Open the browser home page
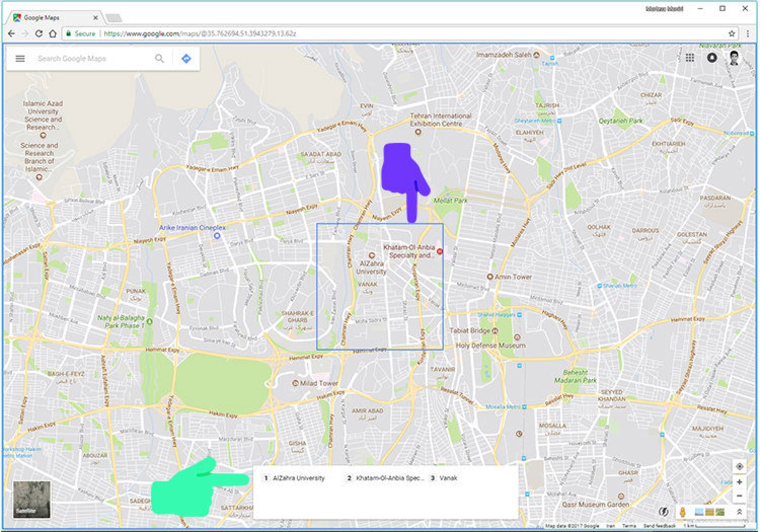 coord(53,34)
